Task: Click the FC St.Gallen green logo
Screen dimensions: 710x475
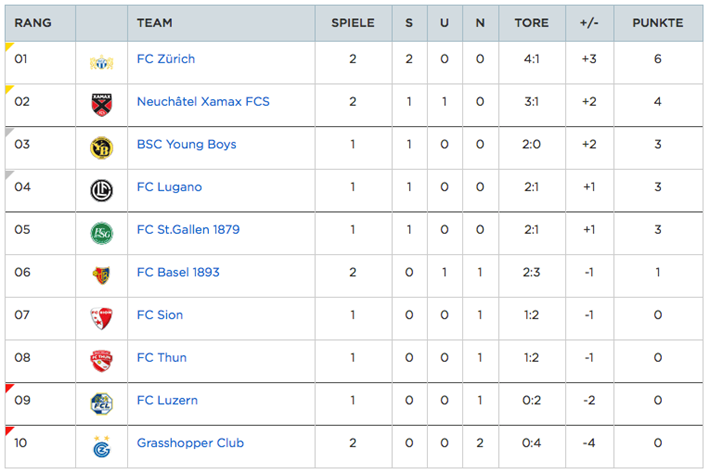Action: (x=101, y=233)
